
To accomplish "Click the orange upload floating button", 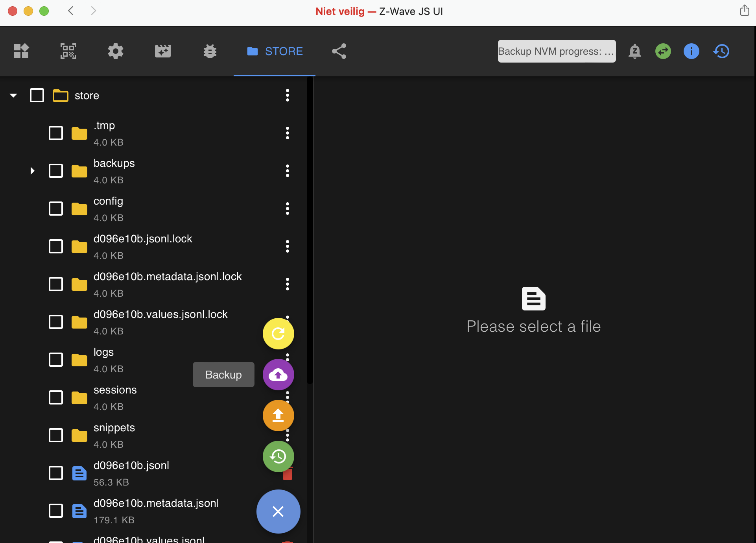I will [278, 416].
